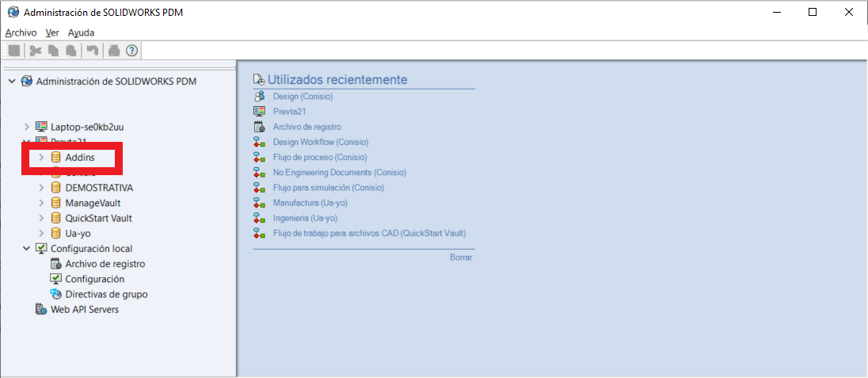Select Administración de SOLIDWORKS PDM tree label

(x=116, y=82)
